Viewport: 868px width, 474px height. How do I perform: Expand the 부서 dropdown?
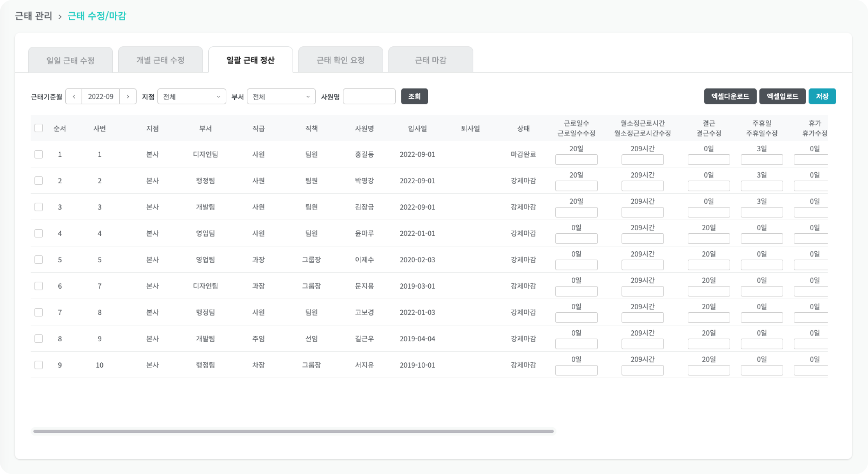pos(281,97)
